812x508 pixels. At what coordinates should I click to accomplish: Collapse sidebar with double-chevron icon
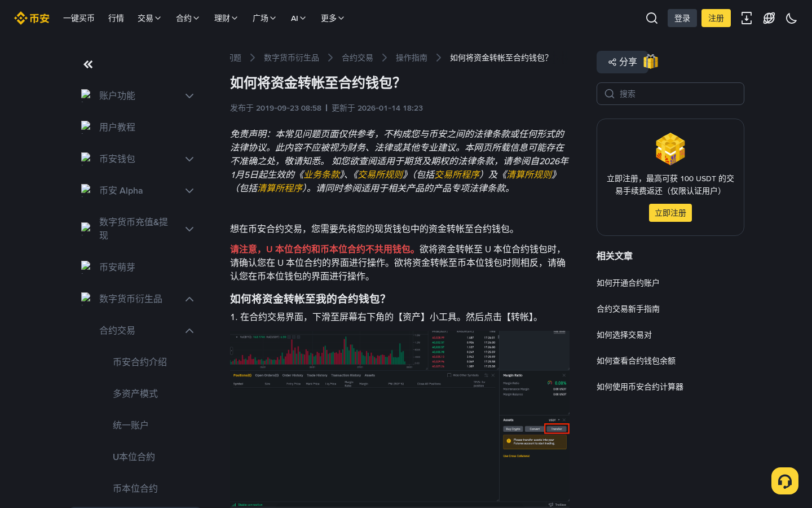pyautogui.click(x=88, y=64)
